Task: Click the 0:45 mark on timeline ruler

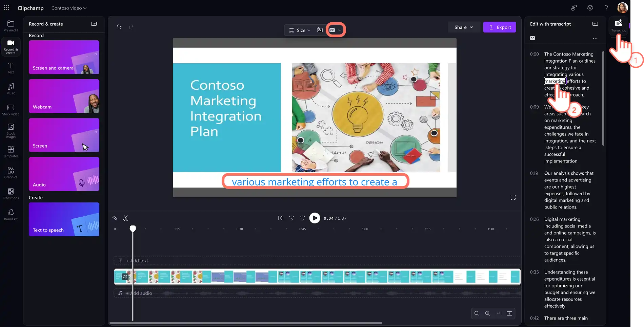Action: [303, 229]
